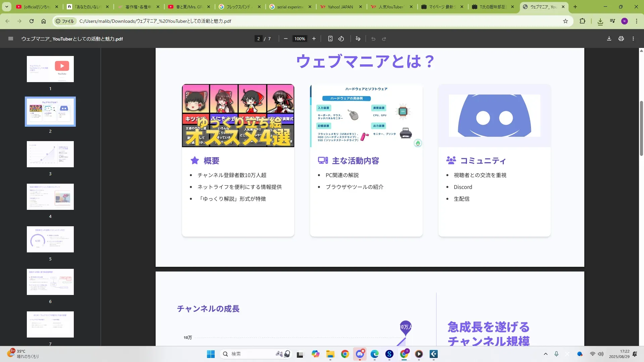Download the PDF from viewer toolbar
644x362 pixels.
[x=609, y=39]
